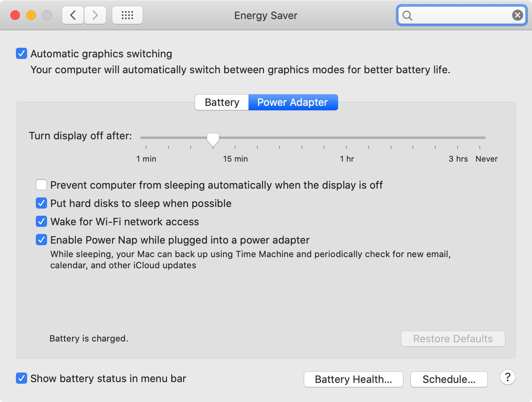
Task: Close the Energy Saver window
Action: (x=15, y=15)
